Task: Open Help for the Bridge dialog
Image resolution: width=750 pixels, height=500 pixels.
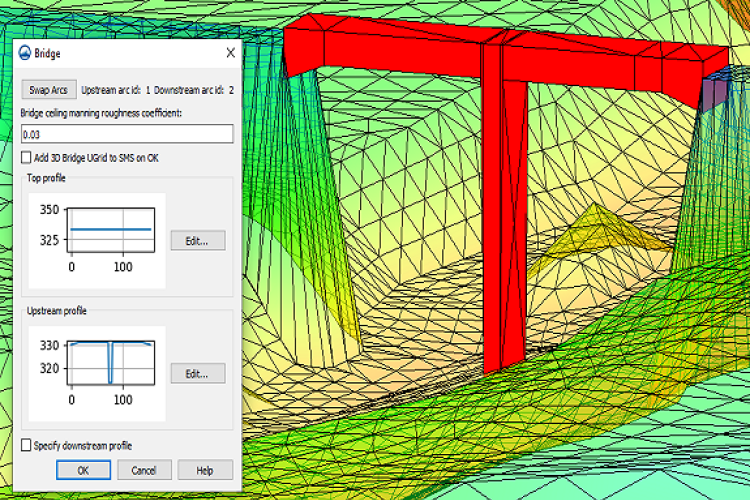Action: pos(205,470)
